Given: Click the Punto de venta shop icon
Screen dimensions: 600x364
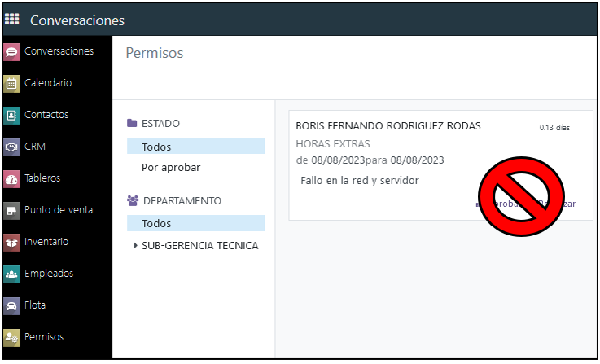Looking at the screenshot, I should pyautogui.click(x=11, y=211).
